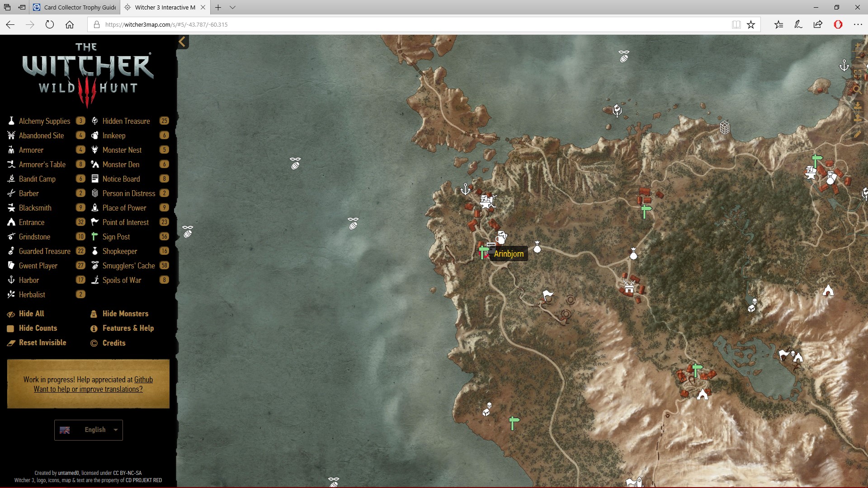Viewport: 868px width, 488px height.
Task: Click the pencil edit icon on map
Action: click(x=858, y=134)
